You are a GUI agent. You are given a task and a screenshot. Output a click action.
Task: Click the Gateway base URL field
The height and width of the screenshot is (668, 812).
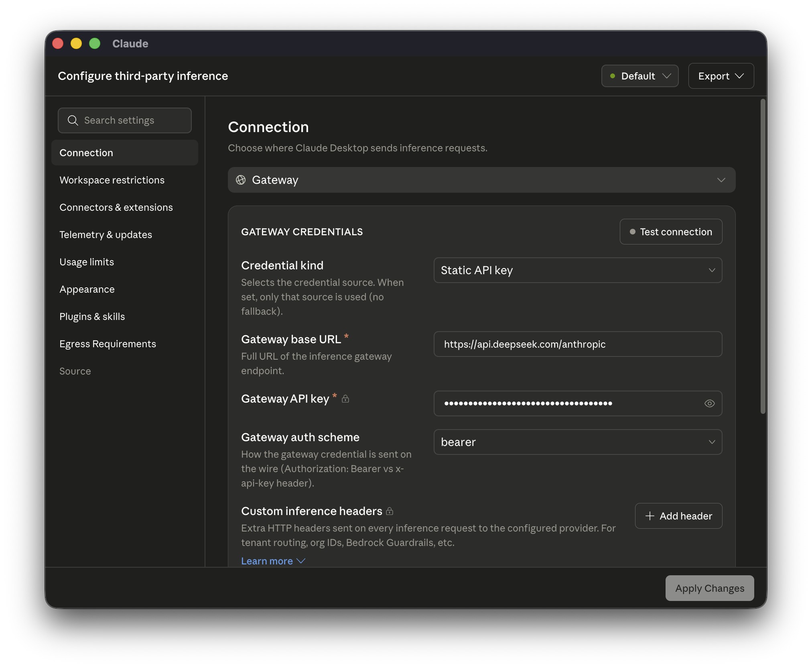578,344
